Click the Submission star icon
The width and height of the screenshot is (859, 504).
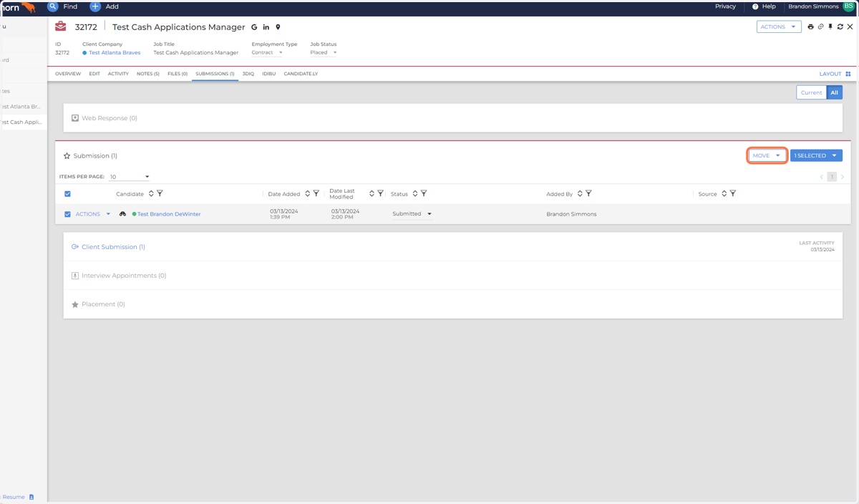click(67, 155)
